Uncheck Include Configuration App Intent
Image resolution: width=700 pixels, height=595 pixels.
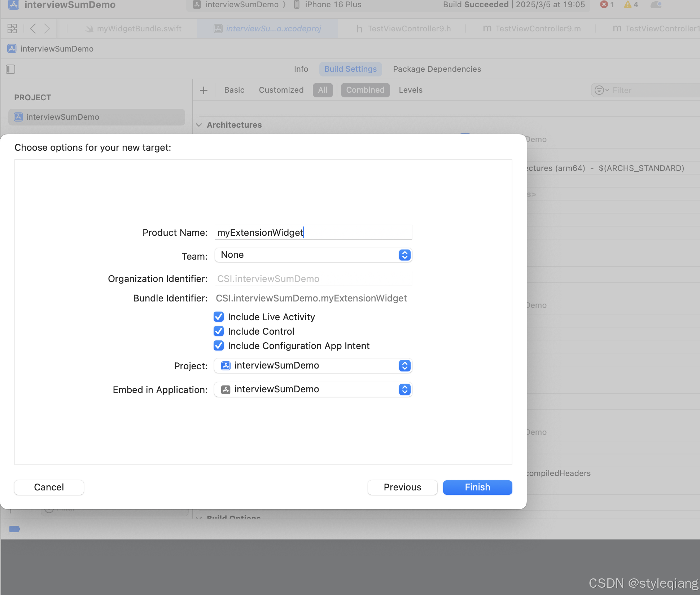(x=219, y=345)
